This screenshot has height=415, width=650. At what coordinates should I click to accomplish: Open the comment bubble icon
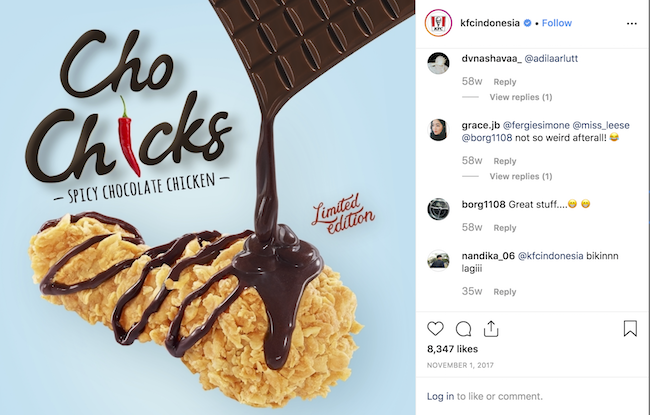(x=463, y=329)
